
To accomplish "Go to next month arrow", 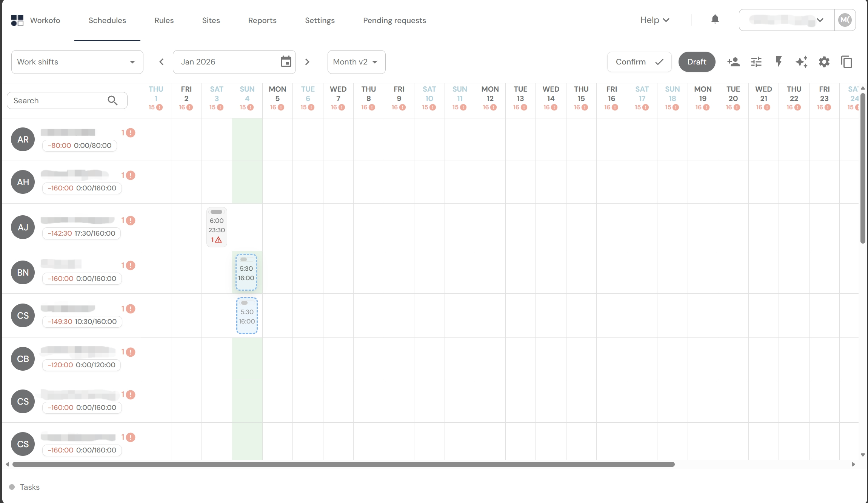I will point(307,62).
